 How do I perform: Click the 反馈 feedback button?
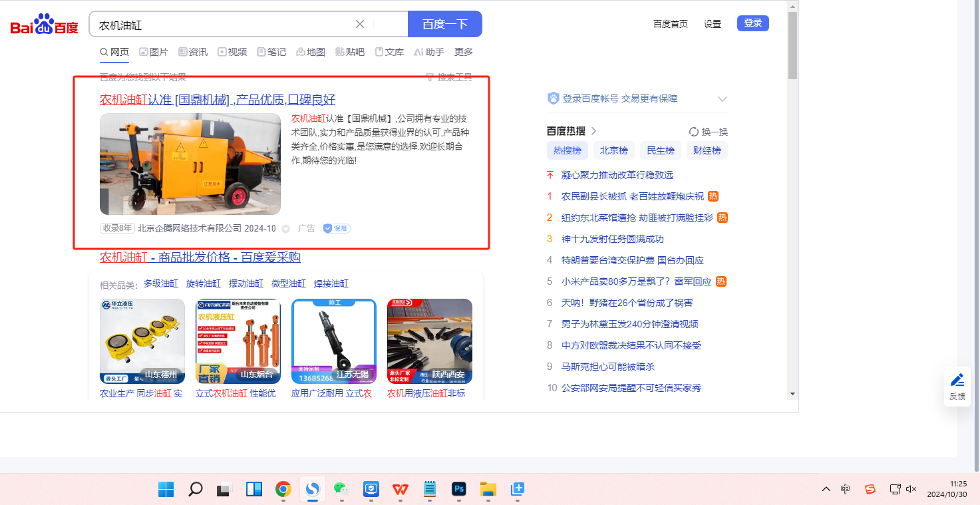(957, 387)
